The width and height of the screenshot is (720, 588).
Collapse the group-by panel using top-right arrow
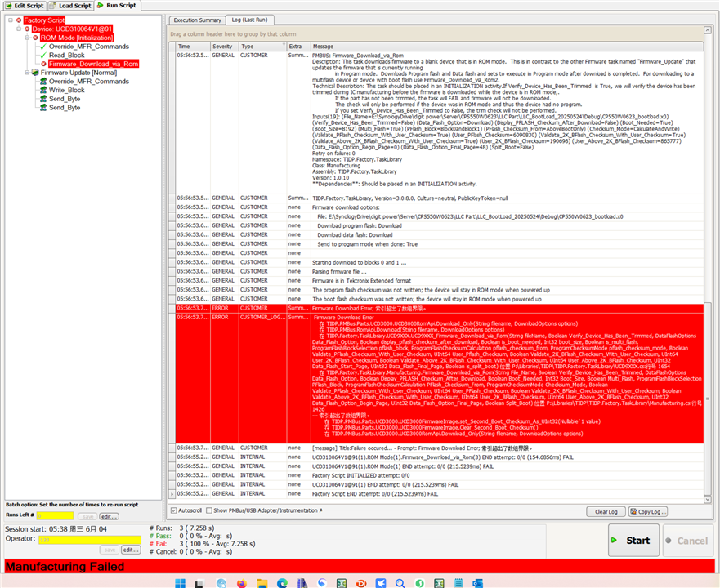click(708, 30)
